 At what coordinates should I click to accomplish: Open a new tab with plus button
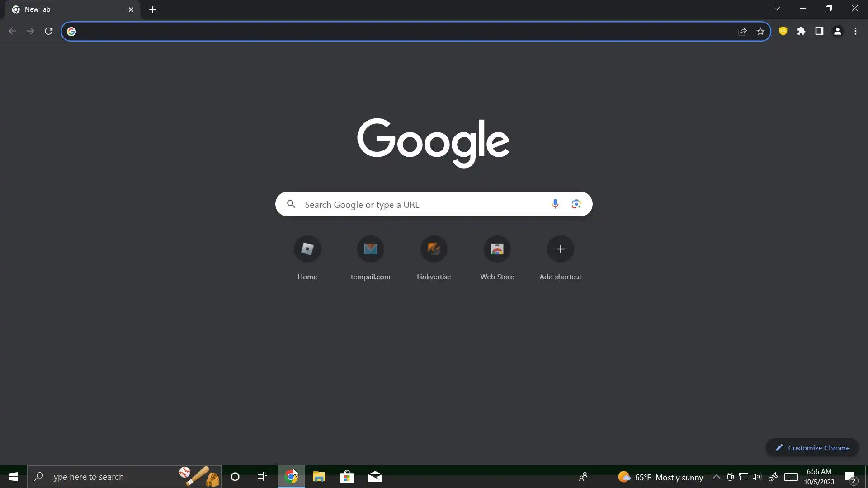click(x=152, y=9)
